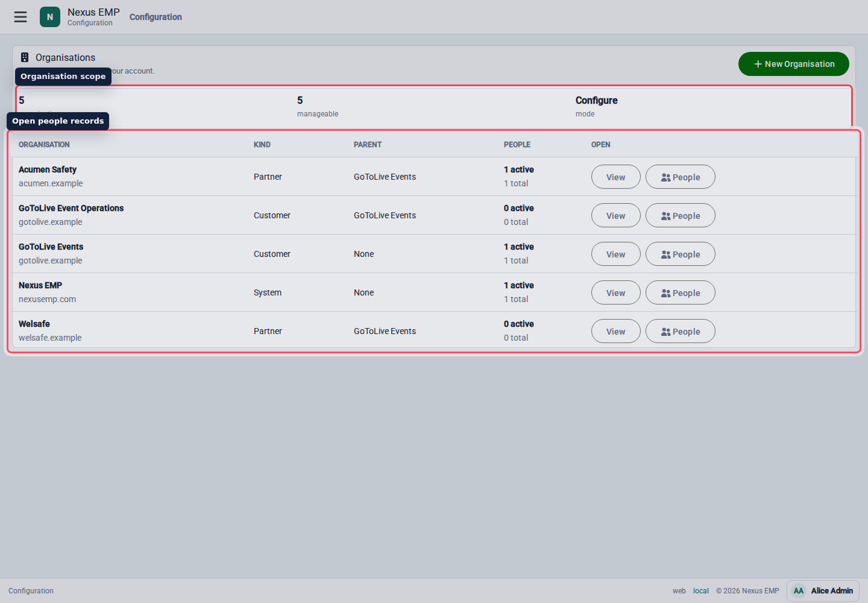Click Welsafe's 0 total count
The image size is (868, 603).
click(516, 338)
